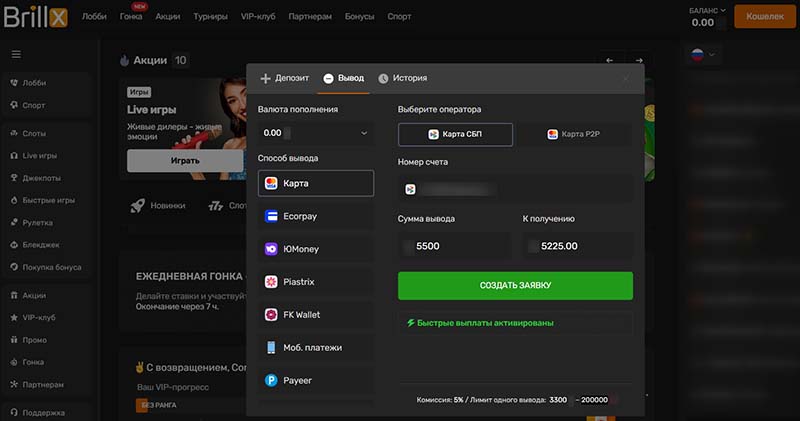Choose Payeer withdrawal method

tap(315, 381)
